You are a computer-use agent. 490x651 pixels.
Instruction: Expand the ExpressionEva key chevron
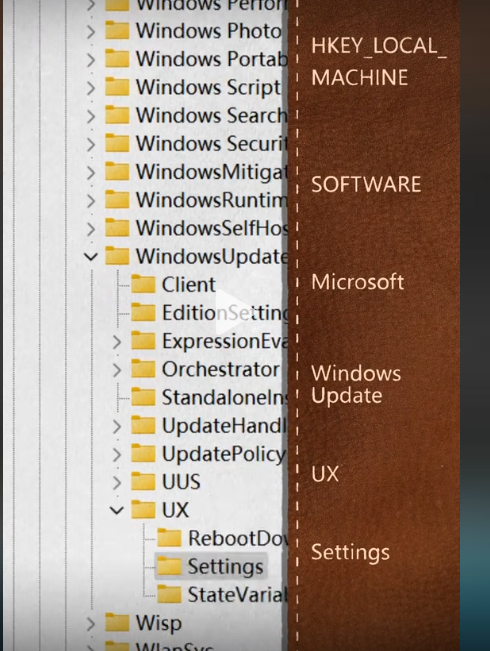tap(117, 342)
